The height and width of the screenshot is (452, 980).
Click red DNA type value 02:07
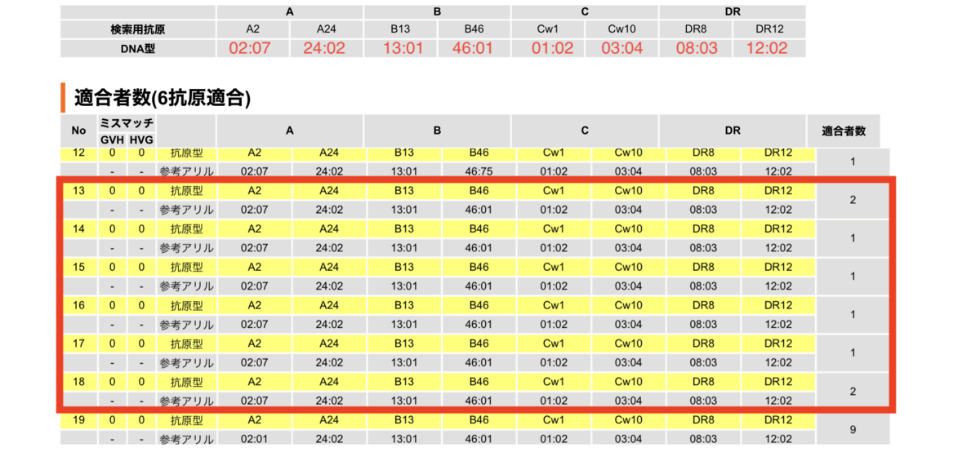coord(250,48)
